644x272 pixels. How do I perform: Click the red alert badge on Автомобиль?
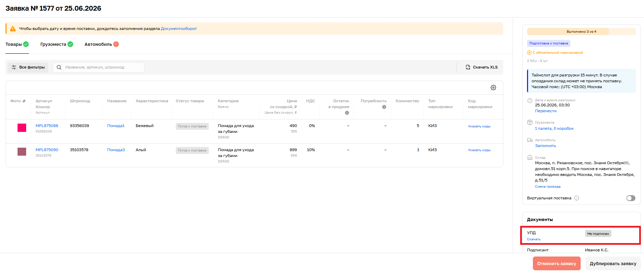[116, 44]
